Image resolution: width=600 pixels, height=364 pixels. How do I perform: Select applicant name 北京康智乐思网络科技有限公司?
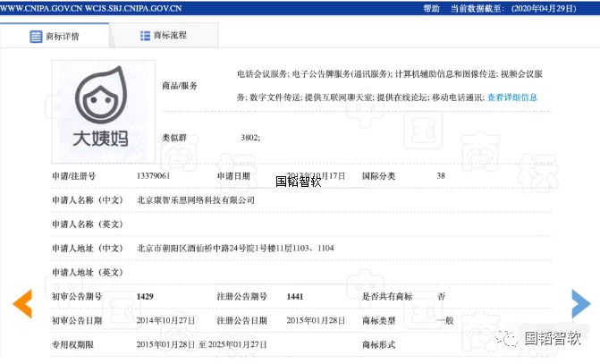(196, 199)
